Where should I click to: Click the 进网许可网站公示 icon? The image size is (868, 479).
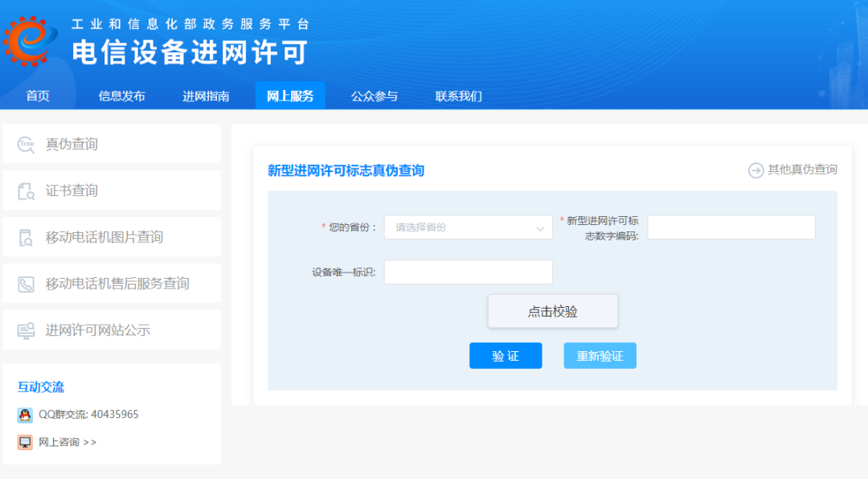(x=27, y=330)
